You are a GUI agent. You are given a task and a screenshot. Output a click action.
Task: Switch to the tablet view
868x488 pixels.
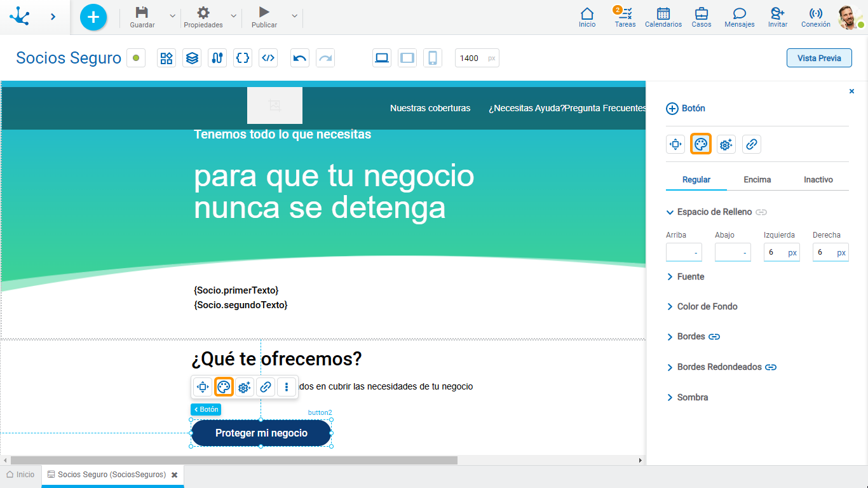pyautogui.click(x=407, y=58)
